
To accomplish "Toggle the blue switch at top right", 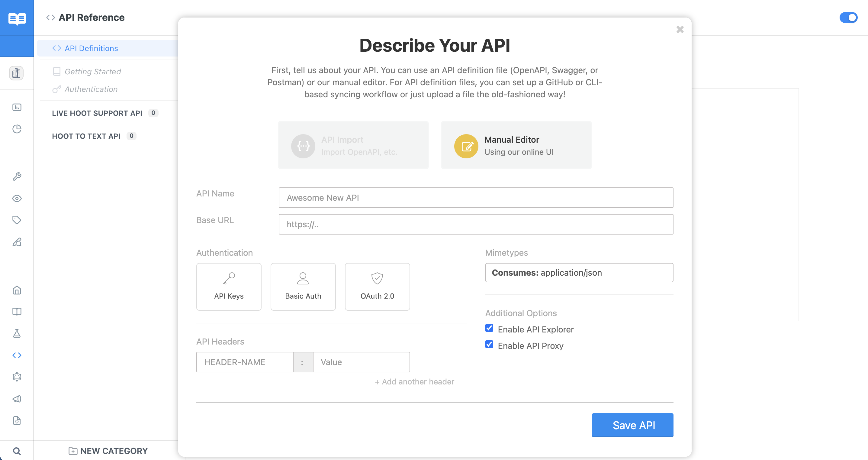I will point(848,18).
